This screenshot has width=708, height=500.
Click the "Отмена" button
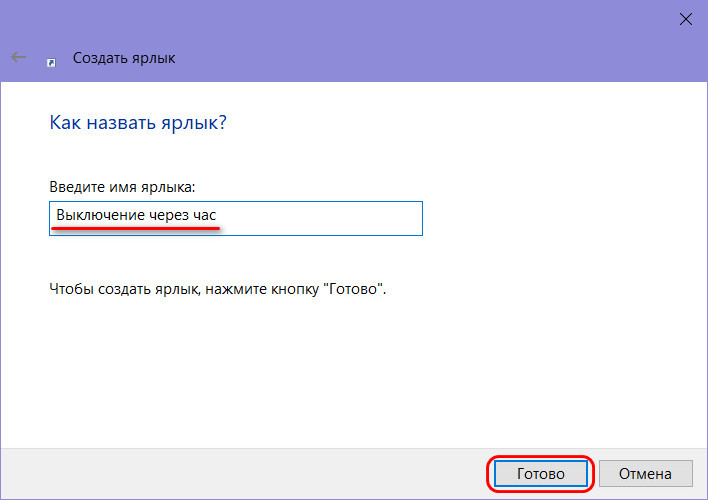pos(645,473)
